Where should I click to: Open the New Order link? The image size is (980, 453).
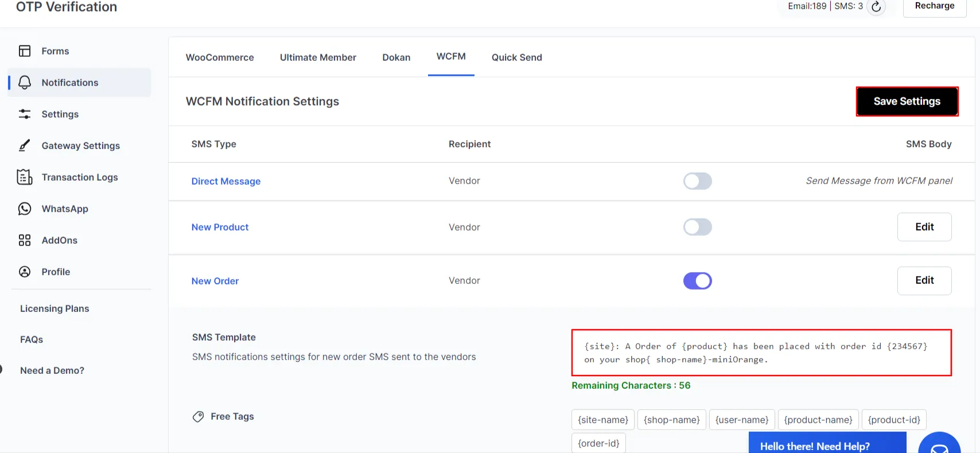215,281
